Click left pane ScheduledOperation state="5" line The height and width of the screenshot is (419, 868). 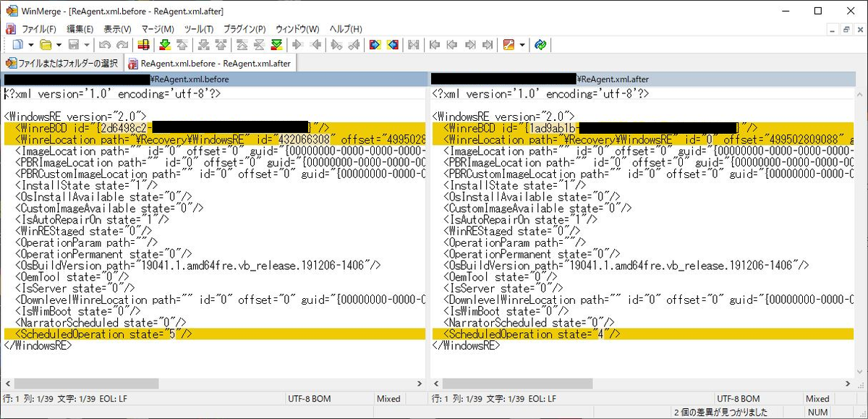[x=215, y=334]
